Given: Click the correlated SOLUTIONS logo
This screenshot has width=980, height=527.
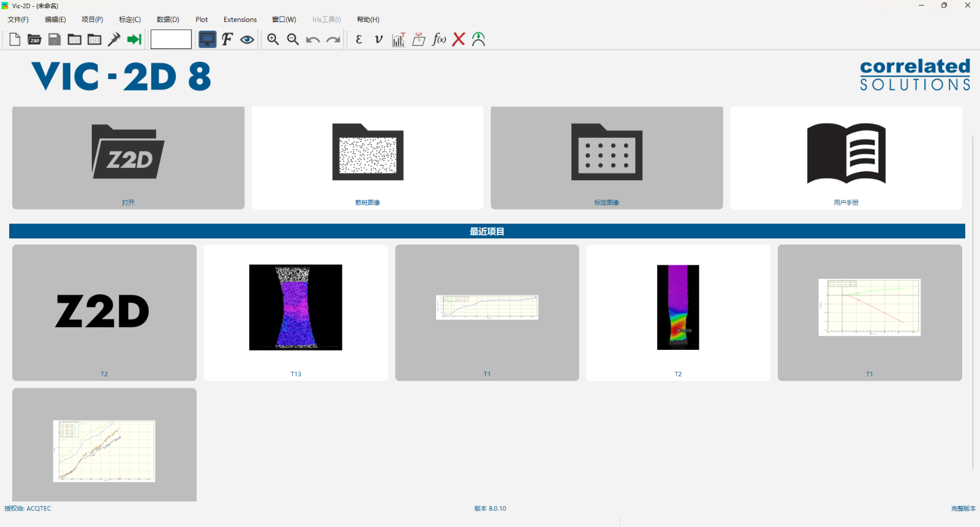Looking at the screenshot, I should 915,75.
